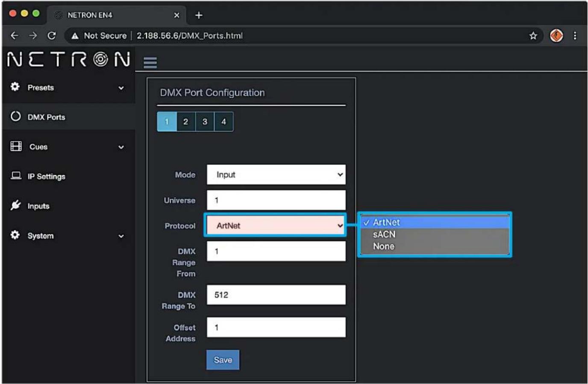This screenshot has width=588, height=384.
Task: Choose None in protocol list
Action: pos(435,246)
